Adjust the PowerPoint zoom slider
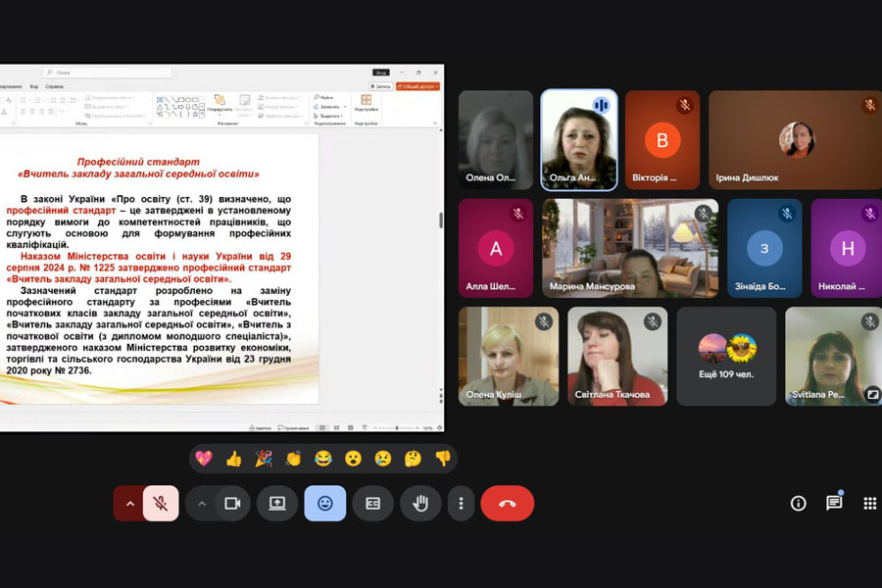Image resolution: width=882 pixels, height=588 pixels. (397, 428)
